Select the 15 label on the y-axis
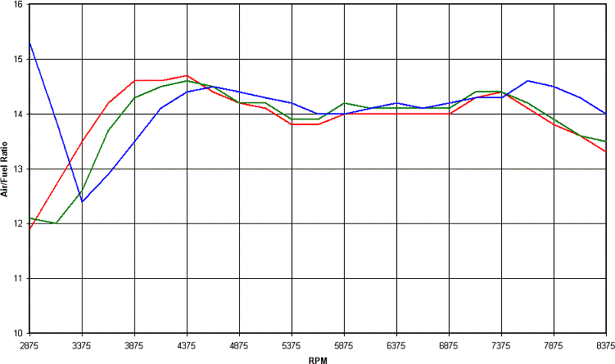615x364 pixels. [x=19, y=60]
